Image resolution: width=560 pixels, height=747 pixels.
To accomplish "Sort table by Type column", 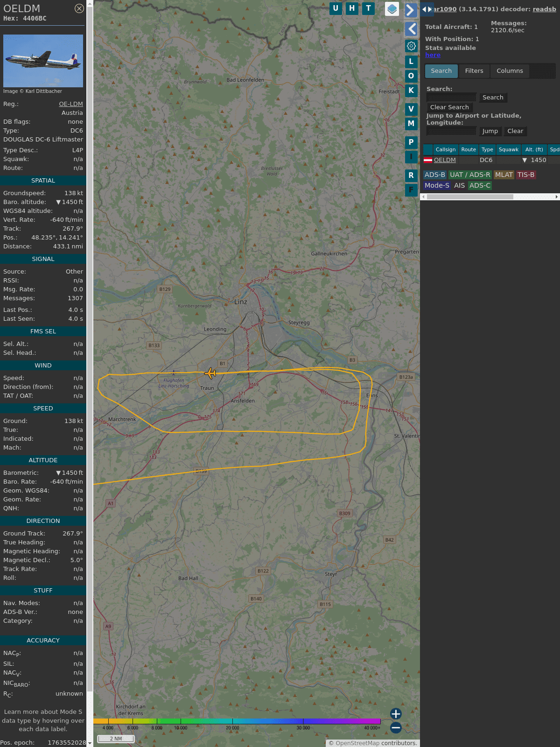I will [487, 149].
